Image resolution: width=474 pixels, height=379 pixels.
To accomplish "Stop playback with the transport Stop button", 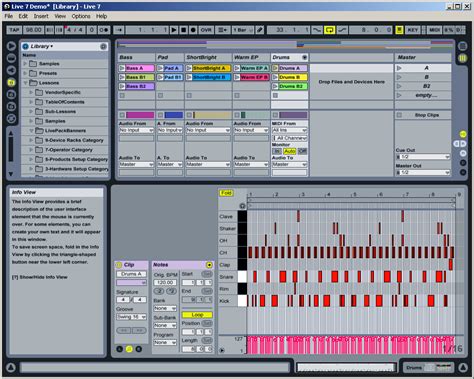I will click(x=183, y=30).
